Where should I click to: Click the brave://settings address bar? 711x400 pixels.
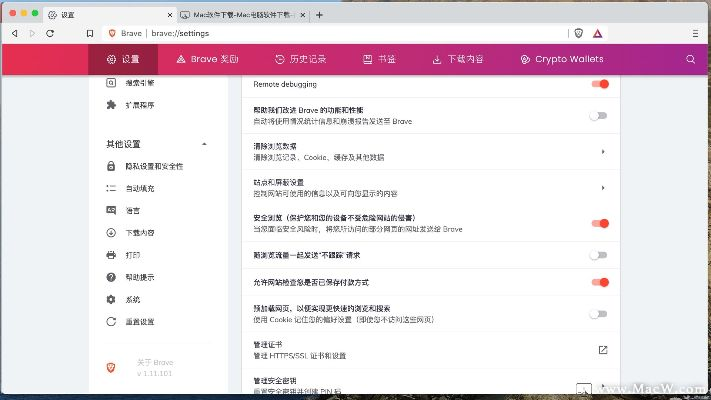click(300, 33)
